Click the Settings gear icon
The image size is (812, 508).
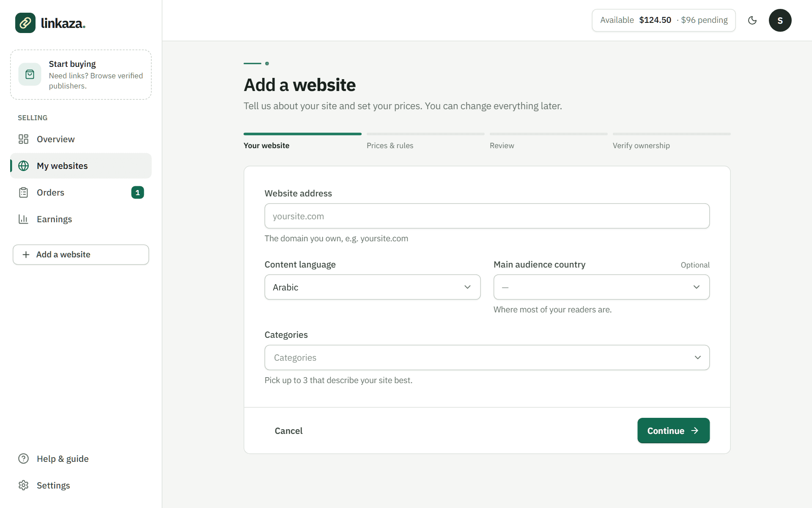[x=24, y=485]
